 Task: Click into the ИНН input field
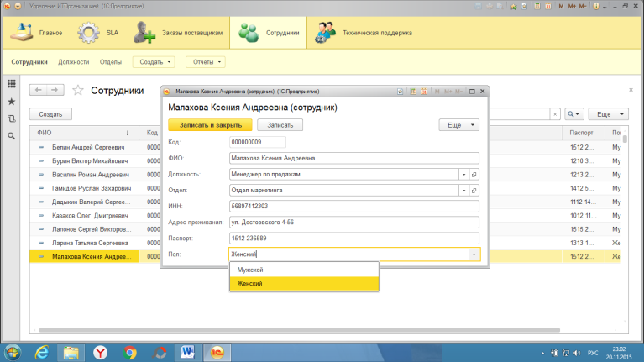pyautogui.click(x=353, y=206)
